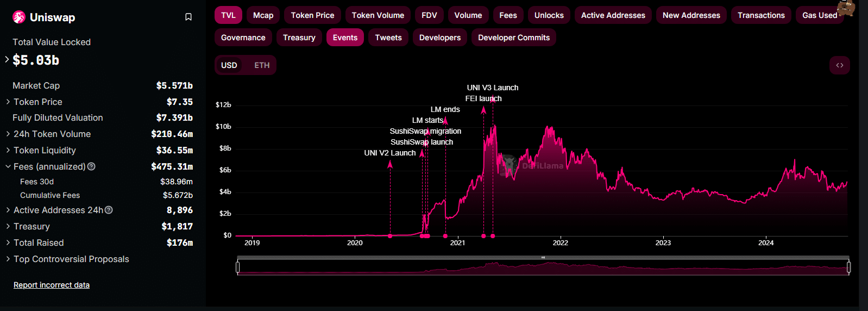Toggle the TVL chart metric
This screenshot has height=311, width=868.
pos(228,15)
